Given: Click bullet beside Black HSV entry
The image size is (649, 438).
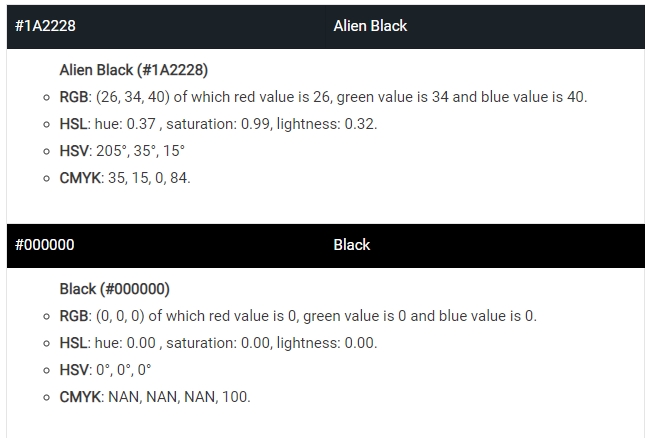Looking at the screenshot, I should 46,371.
